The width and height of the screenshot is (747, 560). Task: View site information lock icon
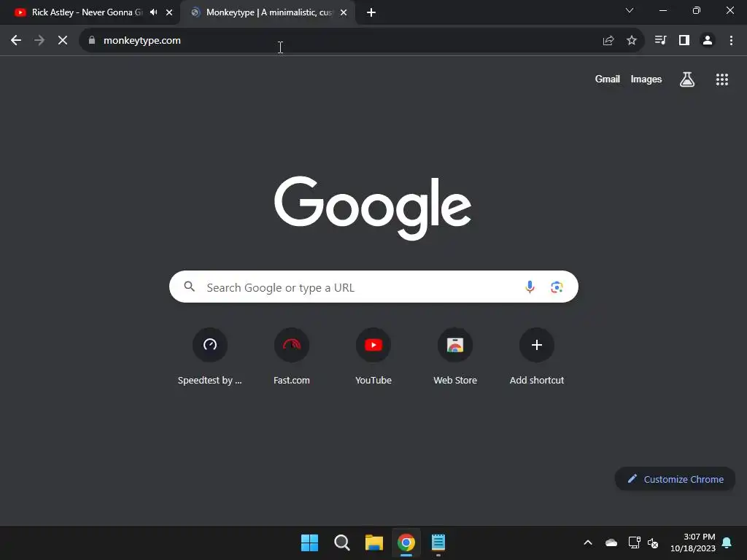[92, 41]
